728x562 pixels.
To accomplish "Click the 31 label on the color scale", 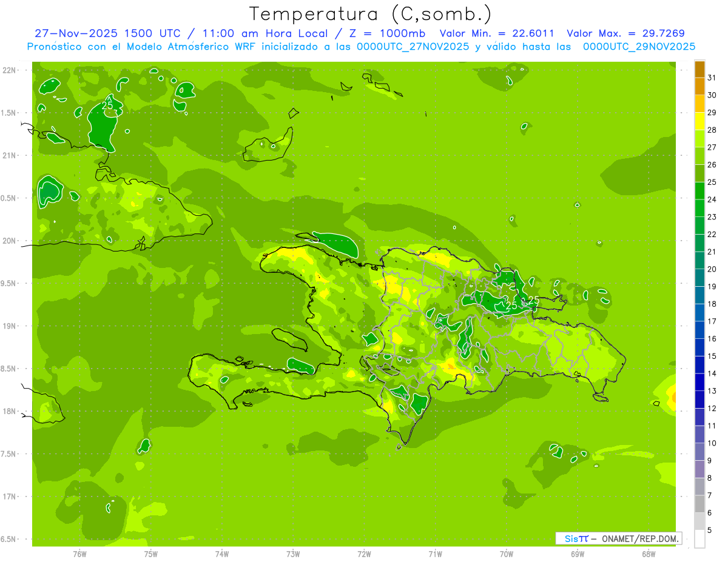I will click(x=712, y=78).
